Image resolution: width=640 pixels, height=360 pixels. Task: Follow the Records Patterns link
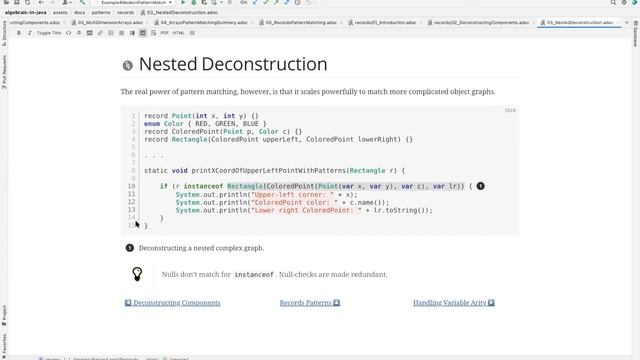[x=310, y=303]
